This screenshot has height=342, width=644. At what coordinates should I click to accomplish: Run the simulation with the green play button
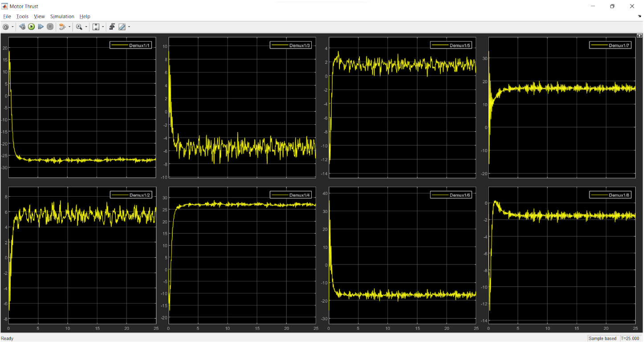(x=32, y=27)
